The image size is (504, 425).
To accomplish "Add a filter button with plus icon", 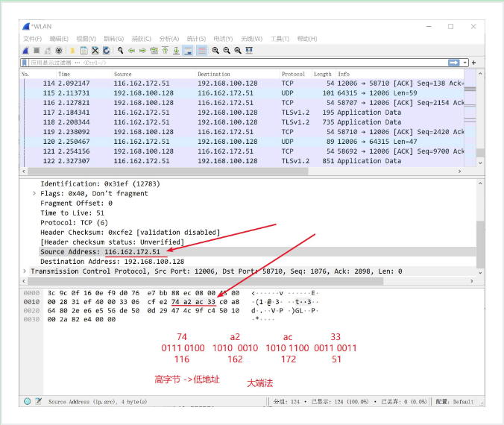I will [x=473, y=63].
